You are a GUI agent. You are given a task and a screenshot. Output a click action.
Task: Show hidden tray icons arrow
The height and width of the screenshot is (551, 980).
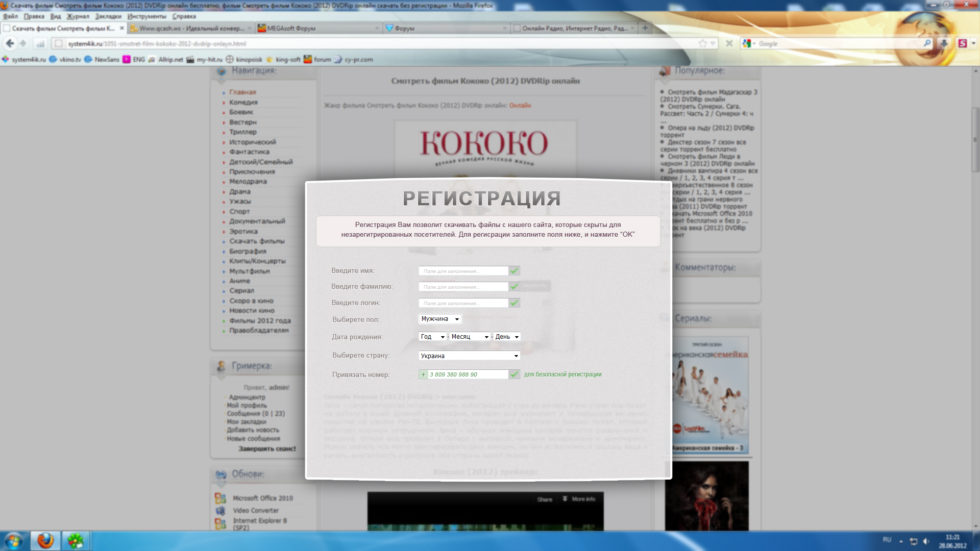[901, 541]
